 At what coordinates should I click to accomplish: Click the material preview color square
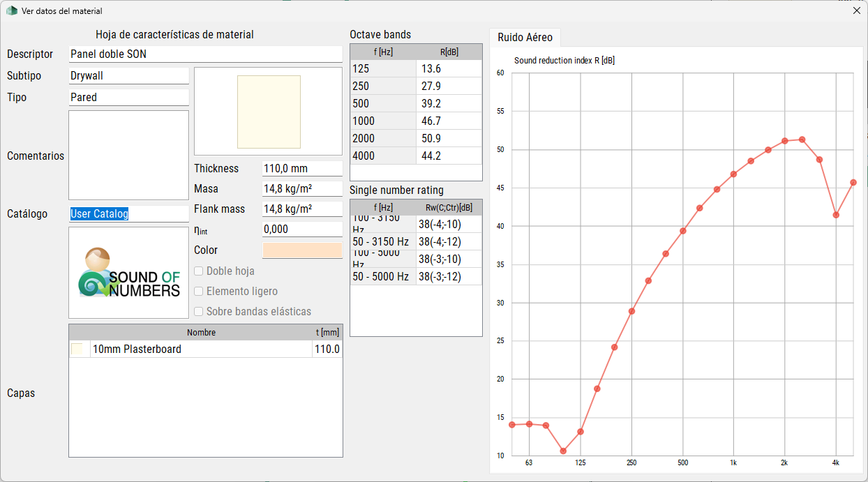click(x=269, y=112)
